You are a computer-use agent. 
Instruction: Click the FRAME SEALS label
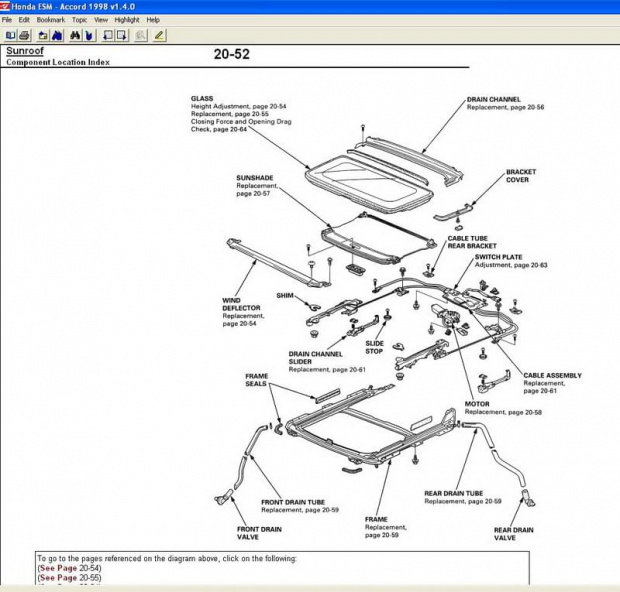point(256,380)
